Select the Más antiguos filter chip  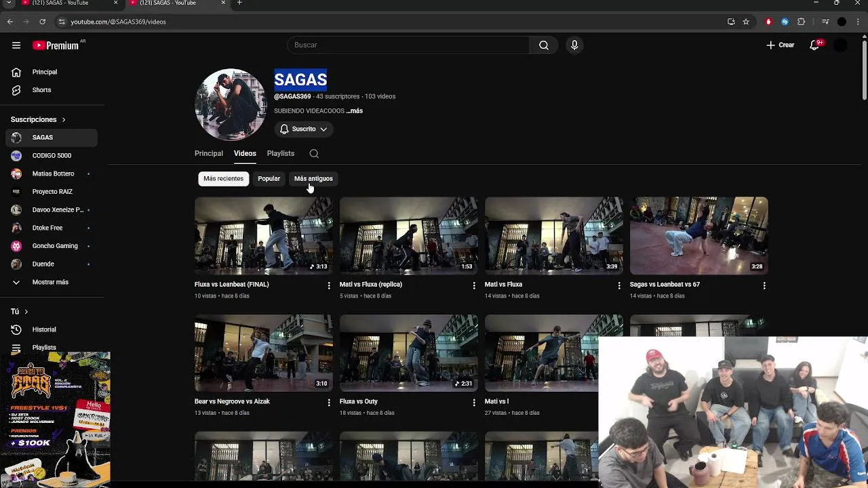click(x=313, y=179)
